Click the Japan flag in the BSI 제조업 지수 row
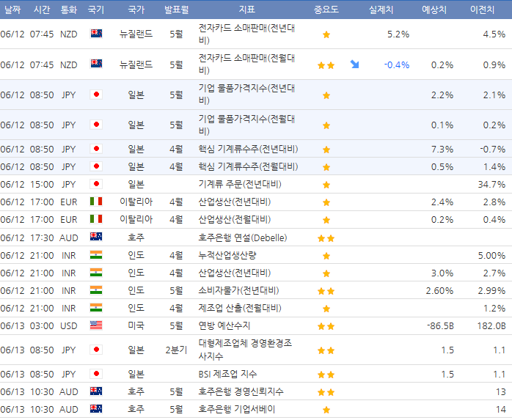Viewport: 512px width, 420px height. (96, 374)
